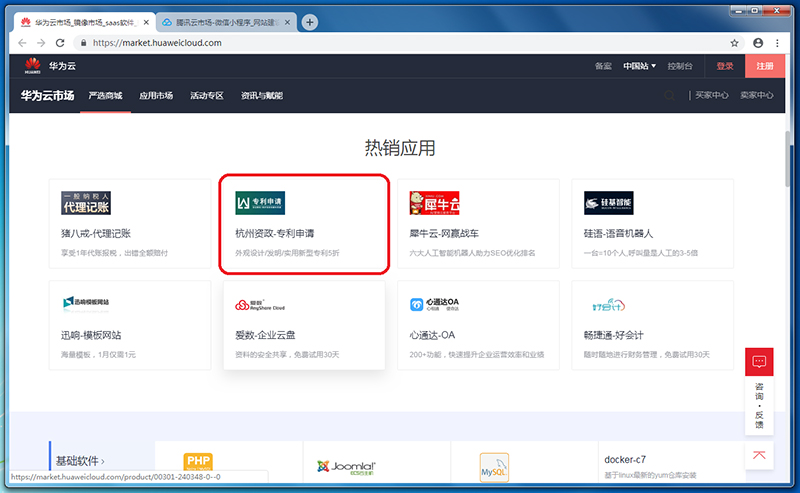Image resolution: width=800 pixels, height=493 pixels.
Task: Click text 六大人工智能机器人助力SEO优化排名
Action: (x=472, y=253)
